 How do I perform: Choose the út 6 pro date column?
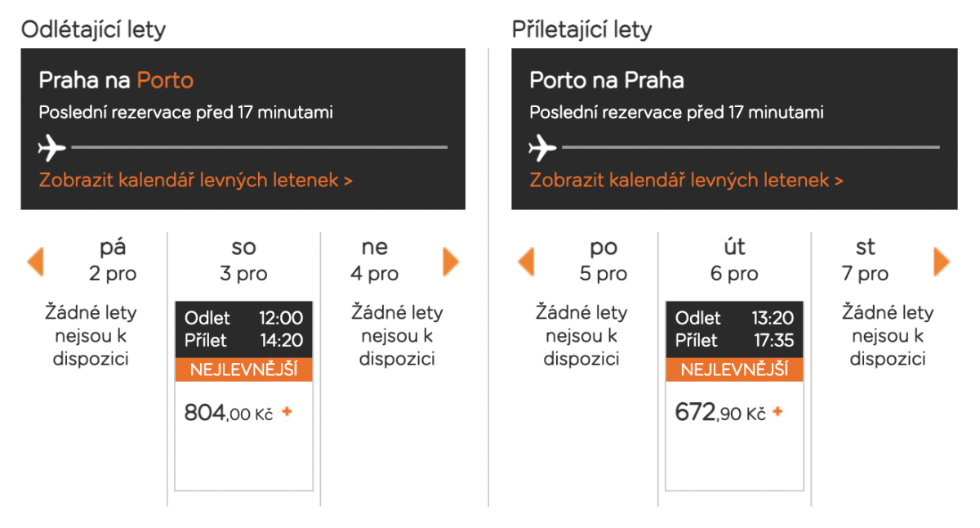[x=734, y=260]
